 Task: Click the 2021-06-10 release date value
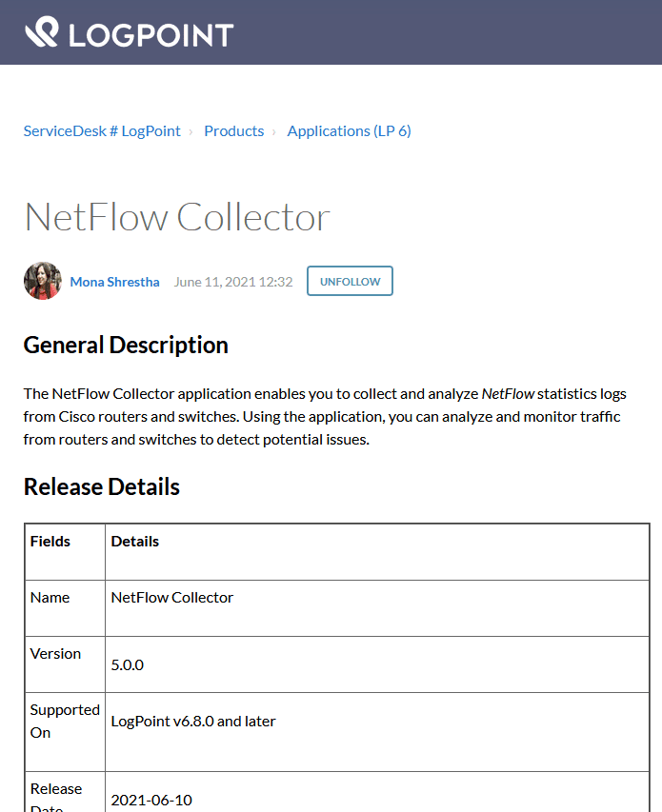click(151, 800)
